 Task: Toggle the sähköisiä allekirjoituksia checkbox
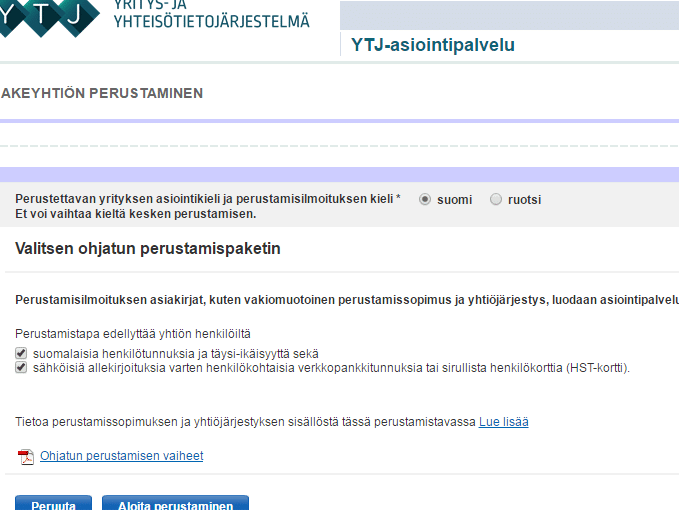(x=21, y=368)
